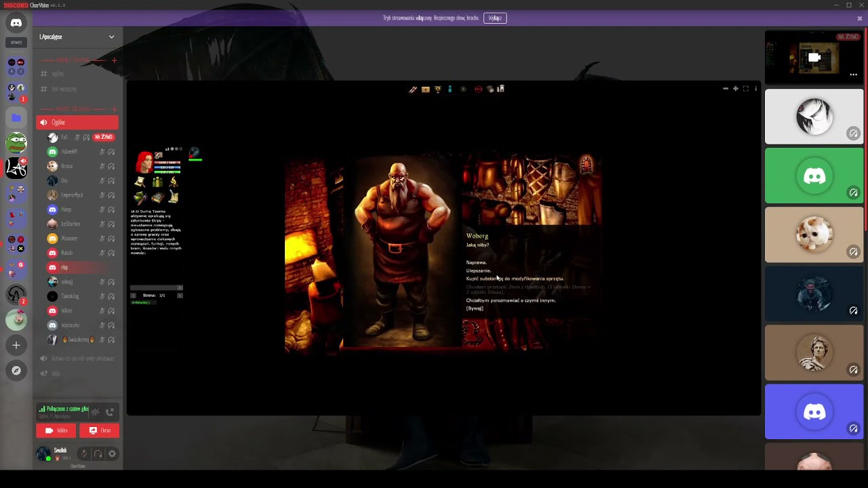Click the sword icon in game toolbar
Viewport: 868px width, 488px height.
point(412,89)
